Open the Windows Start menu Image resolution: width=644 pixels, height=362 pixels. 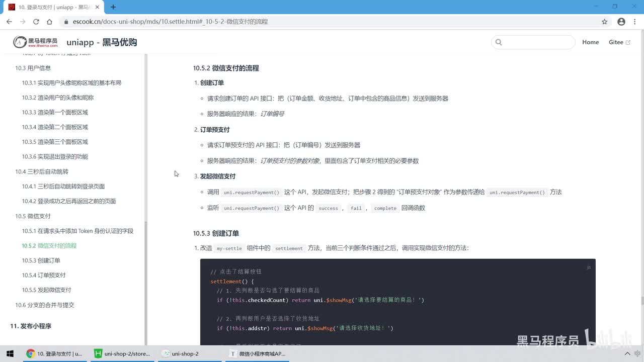coord(10,353)
